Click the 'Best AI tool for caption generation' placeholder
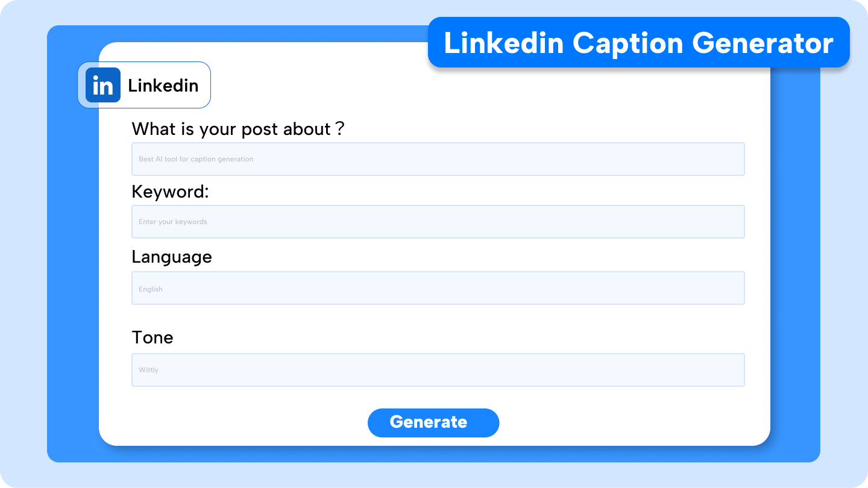This screenshot has height=488, width=868. point(196,158)
